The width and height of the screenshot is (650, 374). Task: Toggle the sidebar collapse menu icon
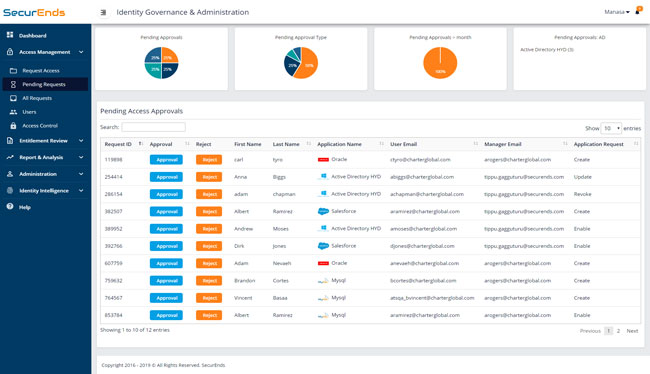coord(103,12)
